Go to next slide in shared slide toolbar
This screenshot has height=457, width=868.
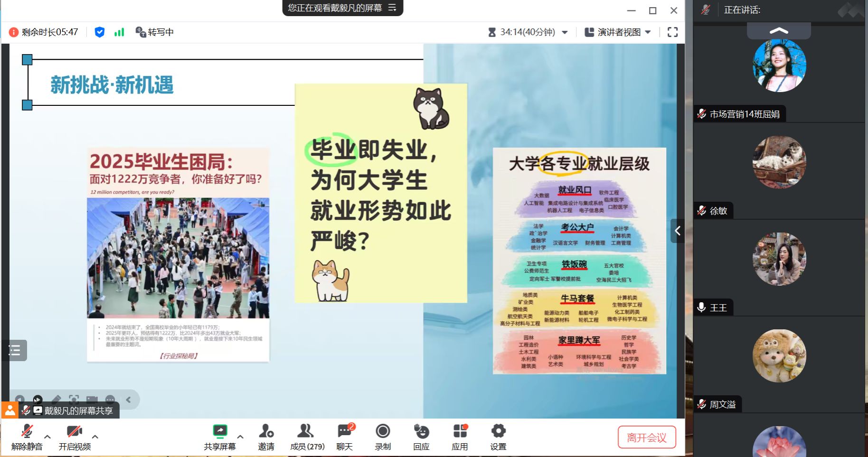click(38, 400)
